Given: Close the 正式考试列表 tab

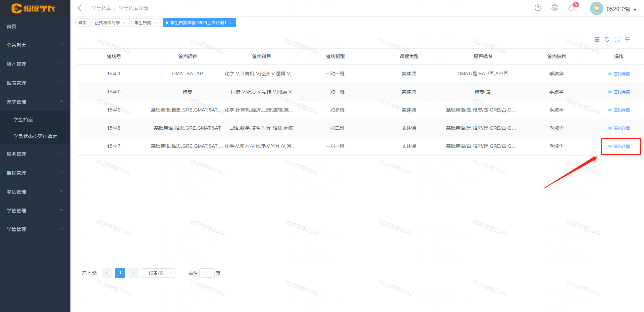Looking at the screenshot, I should [124, 23].
